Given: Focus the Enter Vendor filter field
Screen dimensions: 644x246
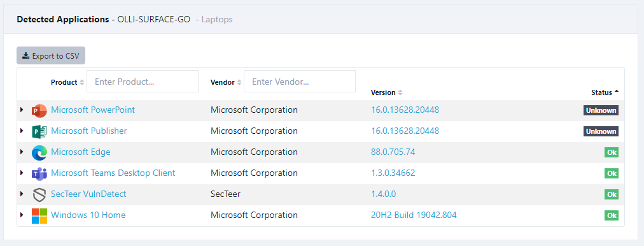Looking at the screenshot, I should pyautogui.click(x=300, y=82).
